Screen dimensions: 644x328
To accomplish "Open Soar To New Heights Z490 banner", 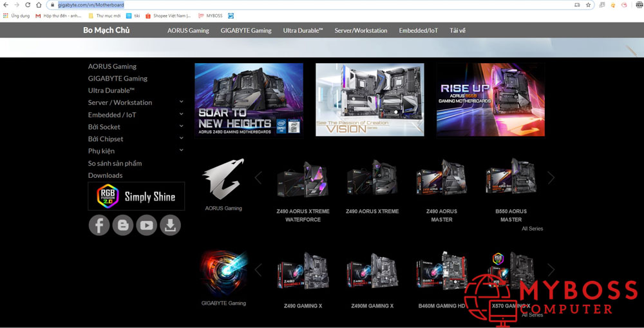I will pyautogui.click(x=249, y=100).
